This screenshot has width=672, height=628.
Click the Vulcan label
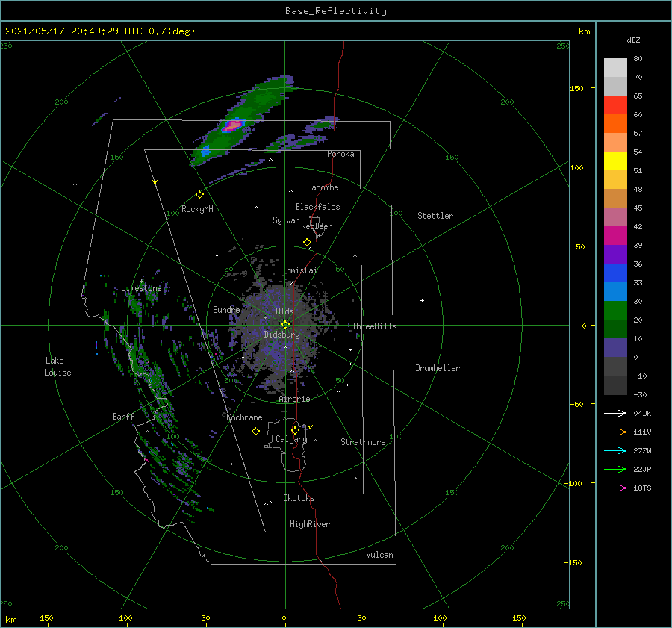[380, 555]
